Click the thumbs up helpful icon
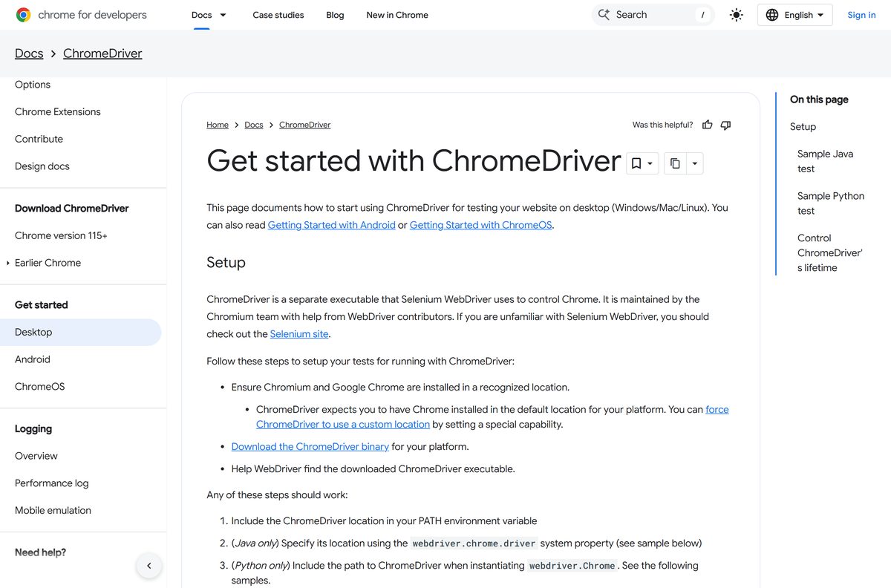Screen dimensions: 891x588 (x=708, y=125)
